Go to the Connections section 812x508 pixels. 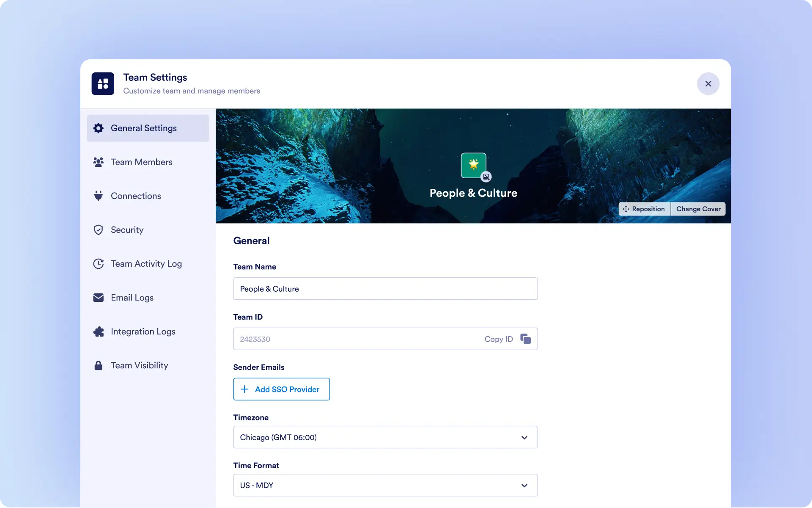136,196
